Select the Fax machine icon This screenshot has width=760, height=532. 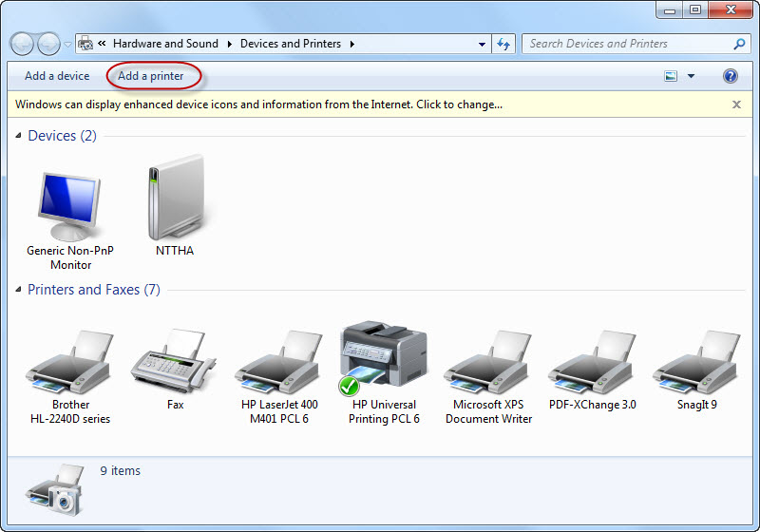[x=174, y=360]
